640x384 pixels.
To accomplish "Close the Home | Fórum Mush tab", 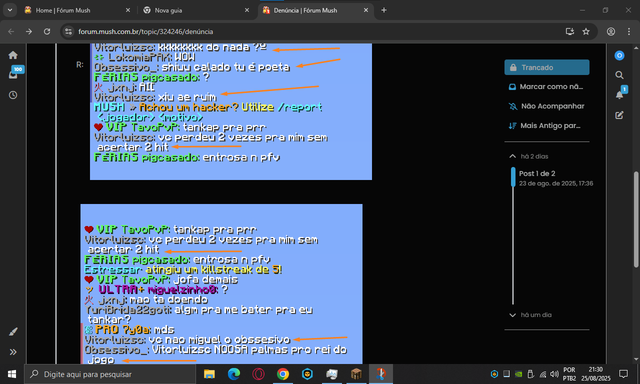I will point(128,10).
